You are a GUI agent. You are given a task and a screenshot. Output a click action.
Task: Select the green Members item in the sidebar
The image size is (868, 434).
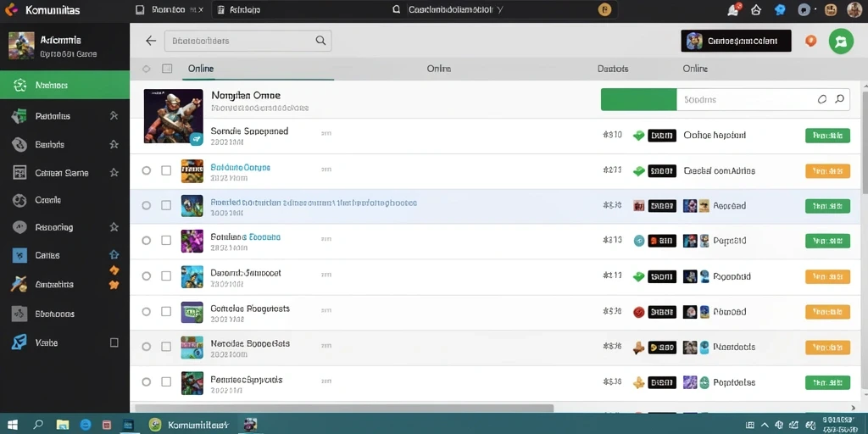[64, 86]
